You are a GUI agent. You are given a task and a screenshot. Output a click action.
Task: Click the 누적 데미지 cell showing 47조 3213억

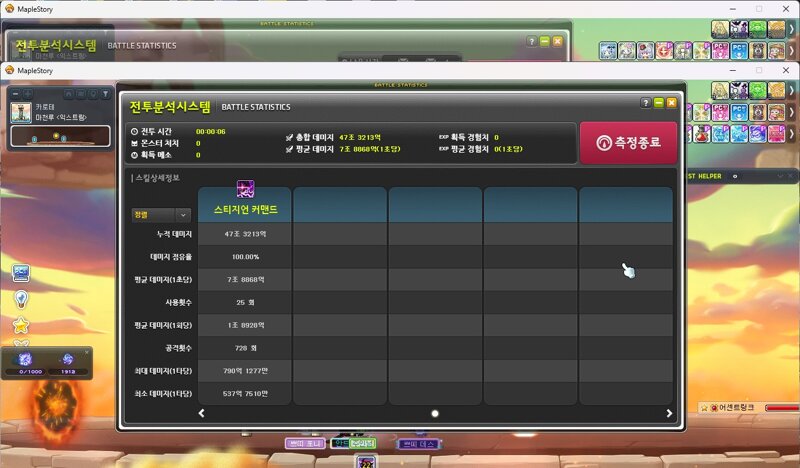[x=245, y=234]
